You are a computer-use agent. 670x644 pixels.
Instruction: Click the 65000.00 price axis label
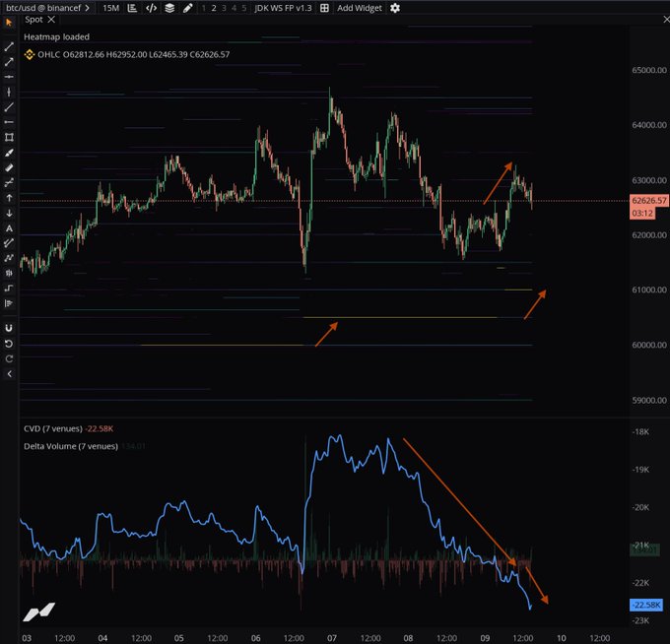(649, 70)
